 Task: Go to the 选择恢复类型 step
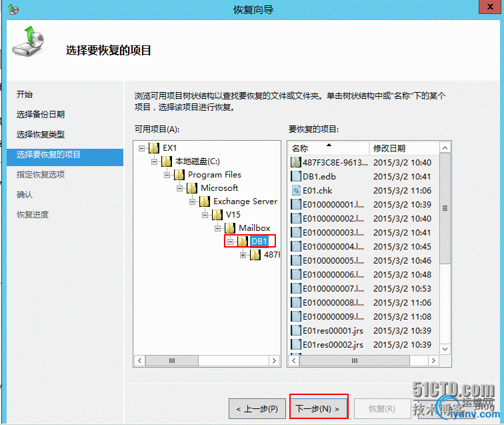pos(41,134)
